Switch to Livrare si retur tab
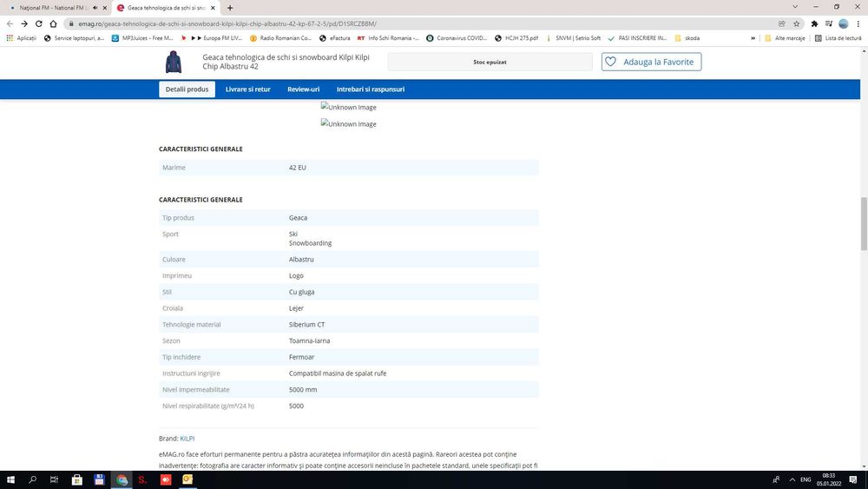 coord(248,89)
